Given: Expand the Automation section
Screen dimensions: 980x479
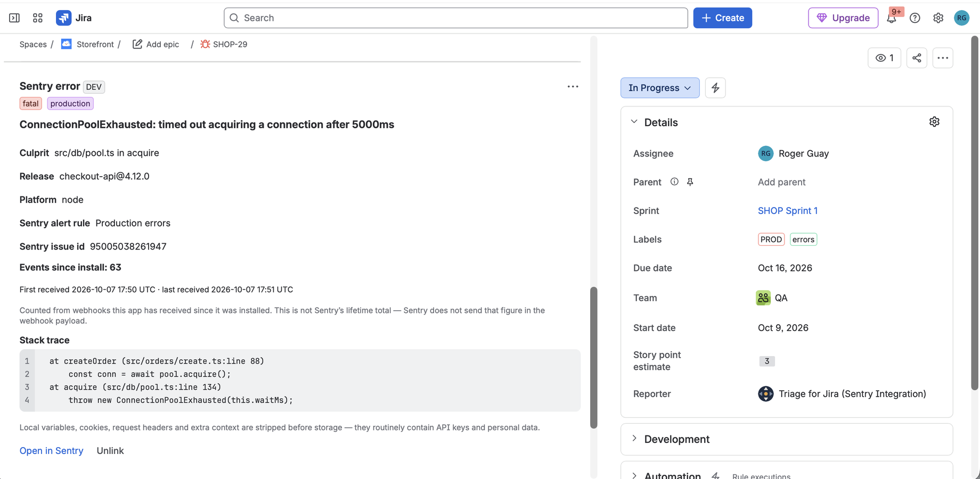Looking at the screenshot, I should (634, 475).
